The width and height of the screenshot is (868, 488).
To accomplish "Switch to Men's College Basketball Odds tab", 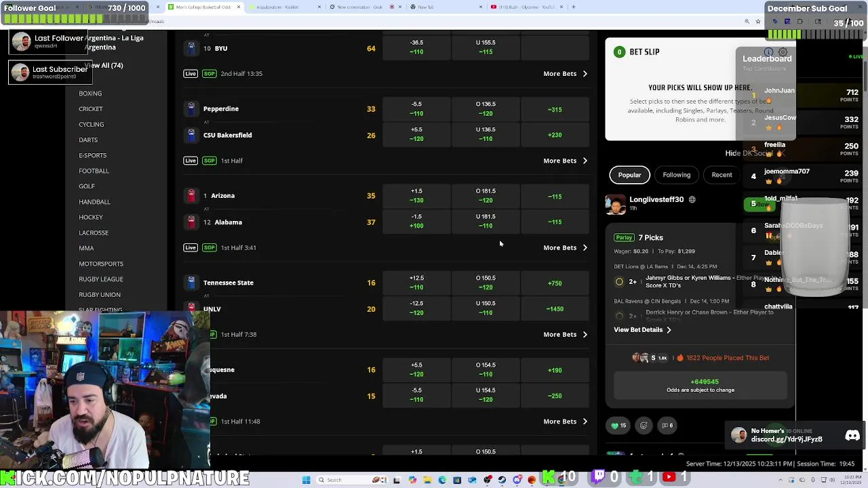I will 203,7.
